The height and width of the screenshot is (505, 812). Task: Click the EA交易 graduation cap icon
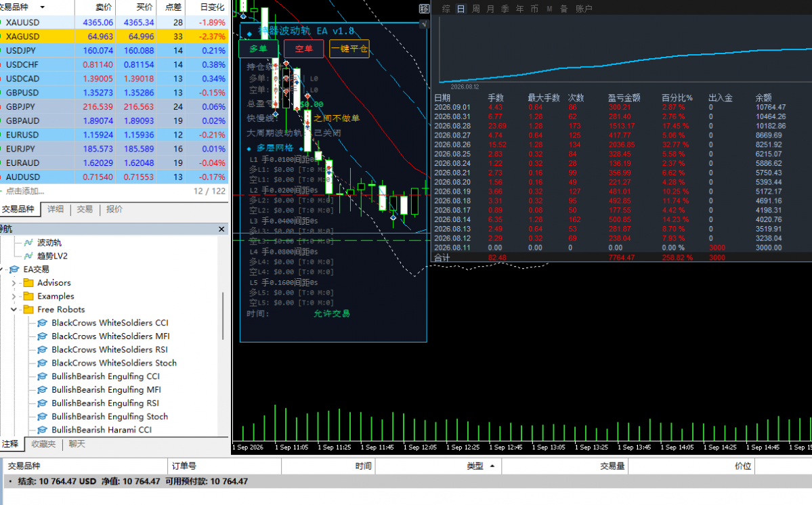pyautogui.click(x=14, y=269)
